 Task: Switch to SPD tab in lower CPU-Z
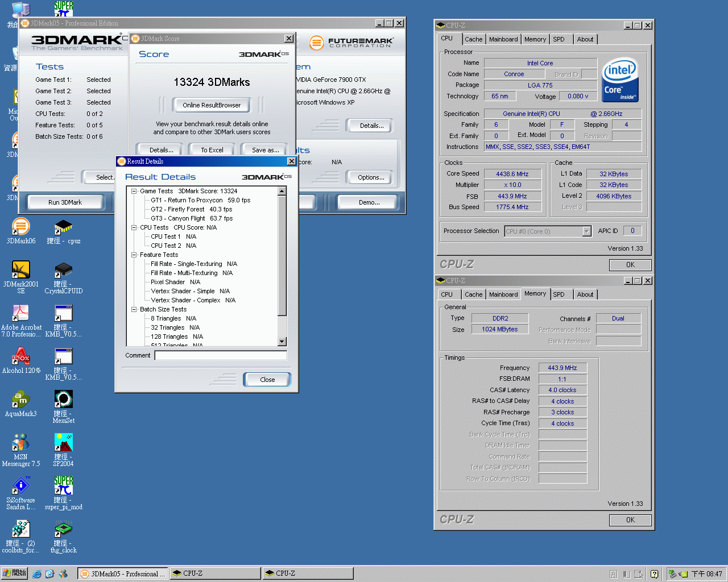pos(559,294)
